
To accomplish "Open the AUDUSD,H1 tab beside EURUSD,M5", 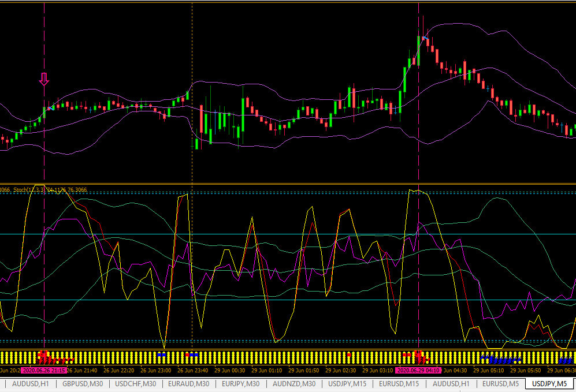I will 451,384.
